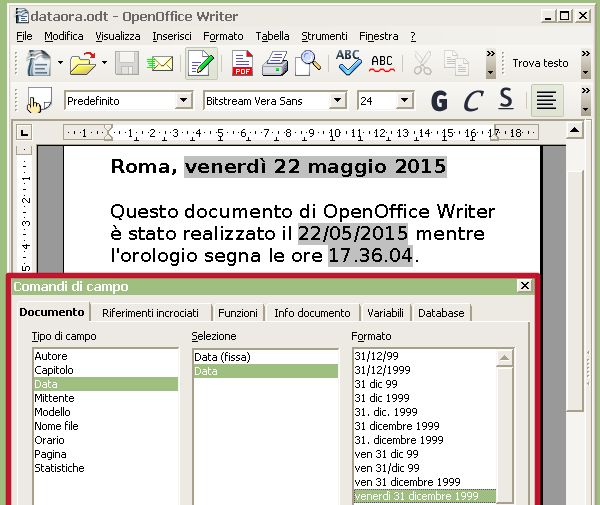Expand the Find toolbar overflow chevron

585,54
